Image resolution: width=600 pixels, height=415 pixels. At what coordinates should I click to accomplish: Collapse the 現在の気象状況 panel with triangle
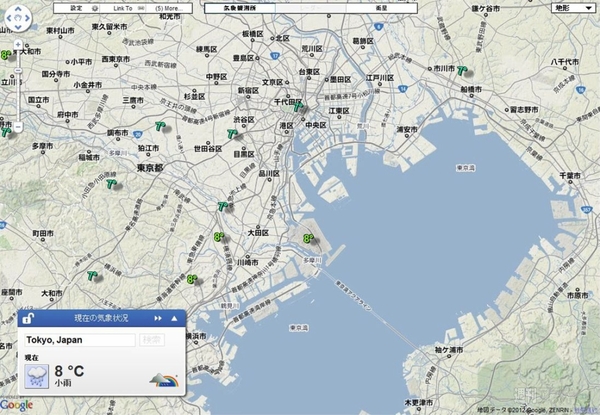click(174, 318)
